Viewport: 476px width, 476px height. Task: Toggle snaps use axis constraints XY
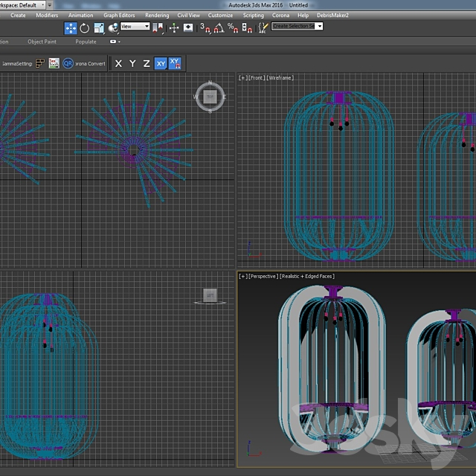pyautogui.click(x=175, y=63)
